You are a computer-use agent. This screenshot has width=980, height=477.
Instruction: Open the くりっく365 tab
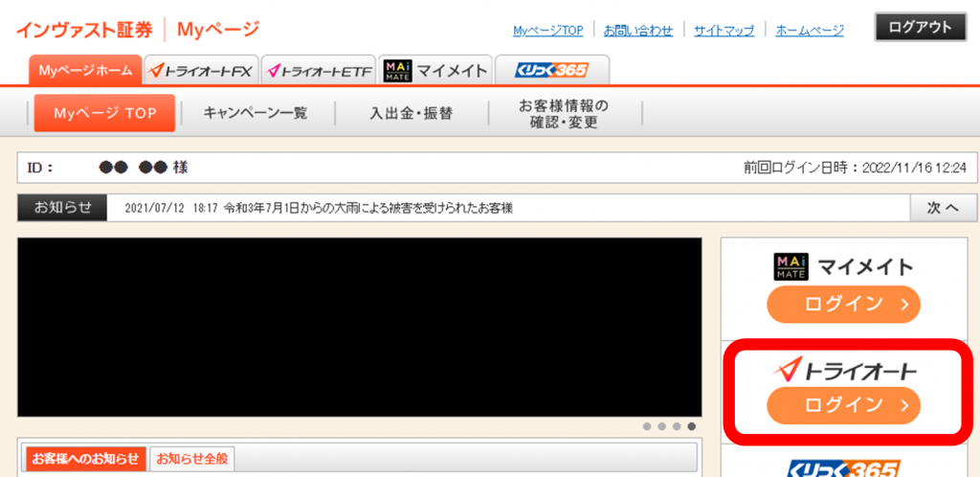point(552,71)
